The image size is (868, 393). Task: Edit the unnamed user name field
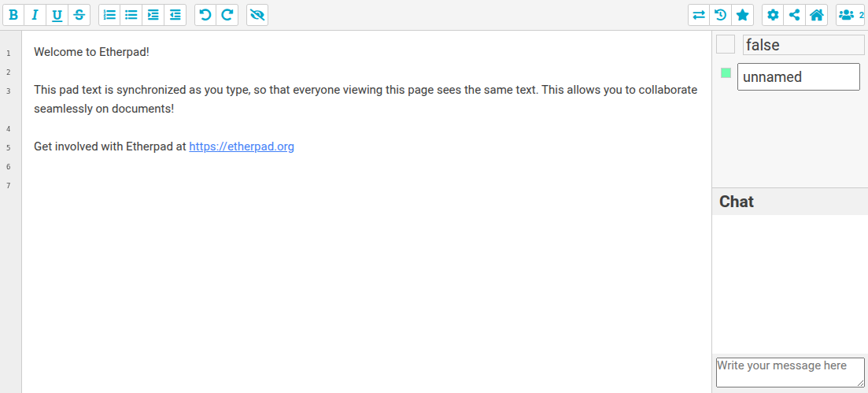798,77
